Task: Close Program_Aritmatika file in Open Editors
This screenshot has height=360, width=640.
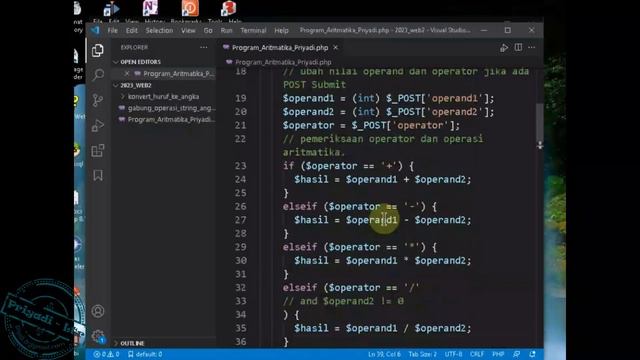Action: (127, 73)
